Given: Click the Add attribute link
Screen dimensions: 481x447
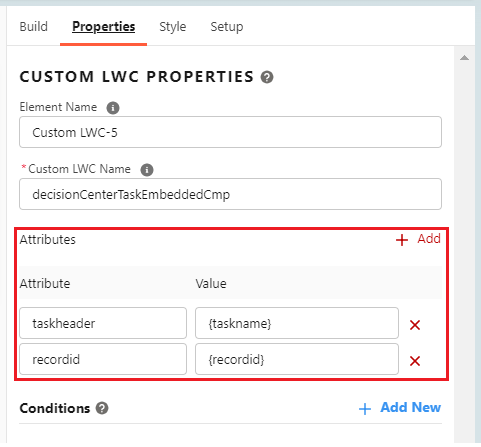Looking at the screenshot, I should [x=429, y=239].
